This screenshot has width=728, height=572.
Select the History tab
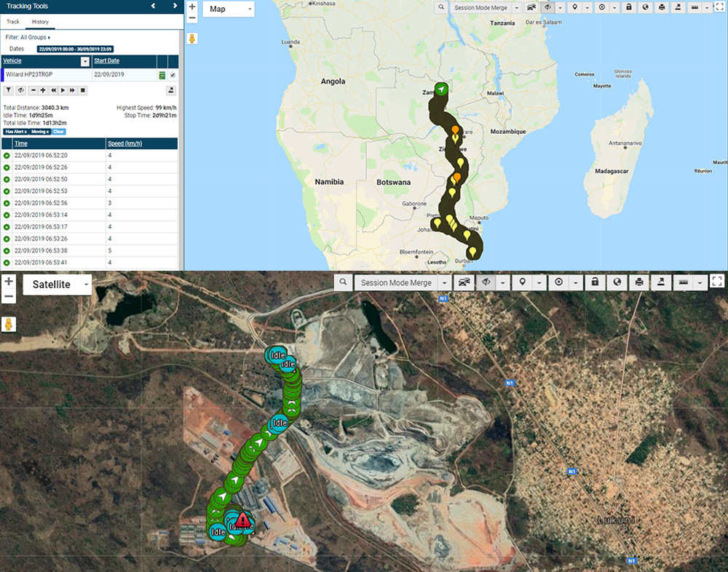40,22
